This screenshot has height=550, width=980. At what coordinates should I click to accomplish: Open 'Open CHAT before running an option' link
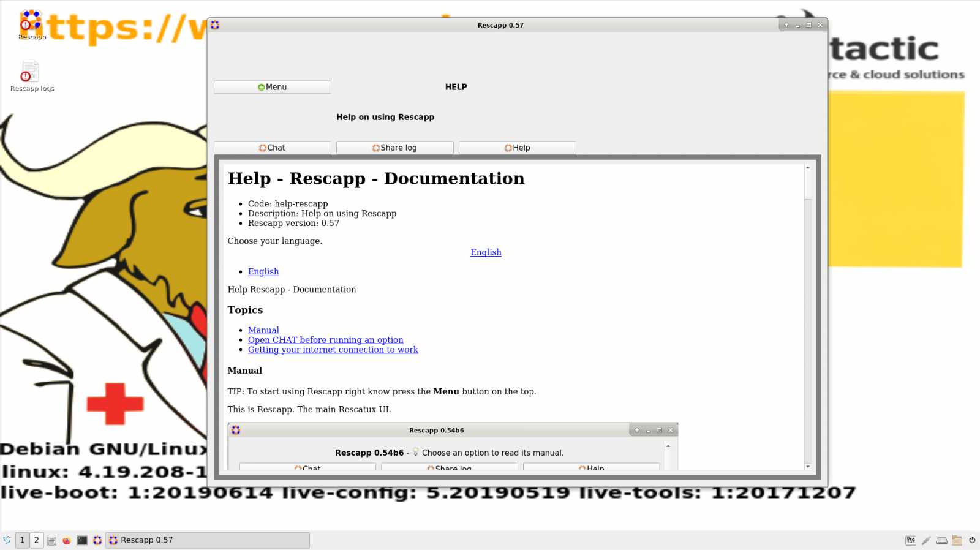(x=325, y=340)
